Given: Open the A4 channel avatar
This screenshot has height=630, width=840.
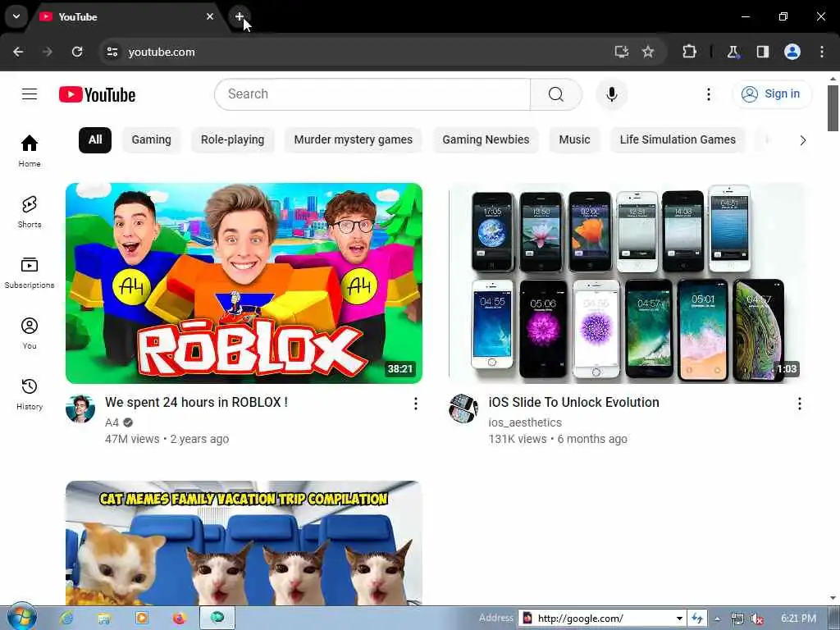Looking at the screenshot, I should [80, 409].
